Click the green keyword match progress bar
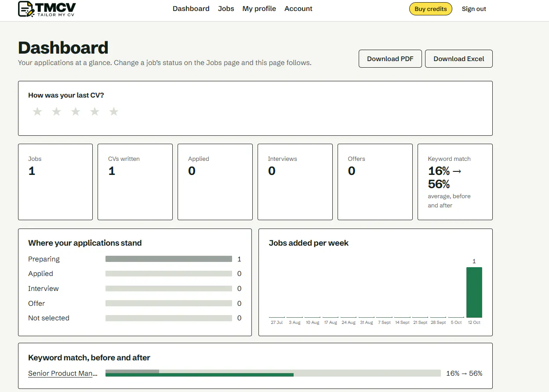The height and width of the screenshot is (392, 549). coord(200,375)
